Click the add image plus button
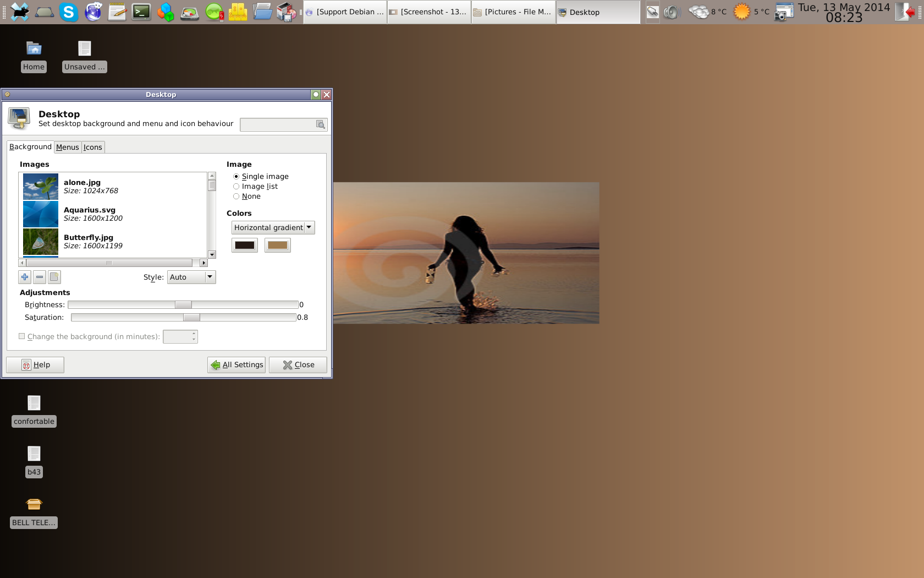Screen dimensions: 924x578 25,277
